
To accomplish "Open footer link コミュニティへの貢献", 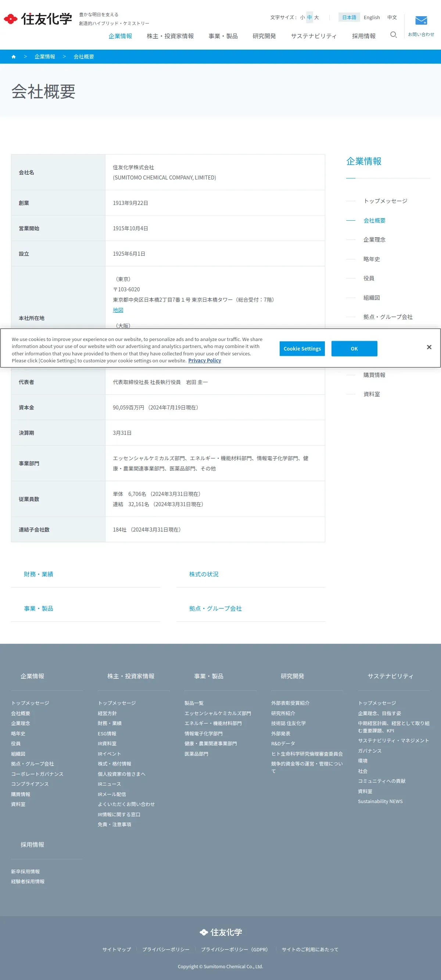I will (382, 781).
